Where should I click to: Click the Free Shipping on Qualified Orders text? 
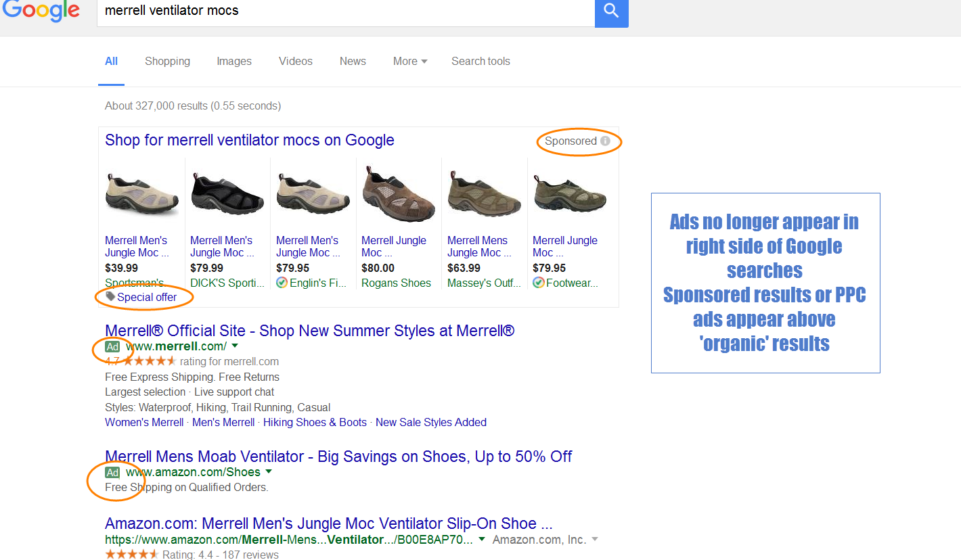[x=187, y=488]
